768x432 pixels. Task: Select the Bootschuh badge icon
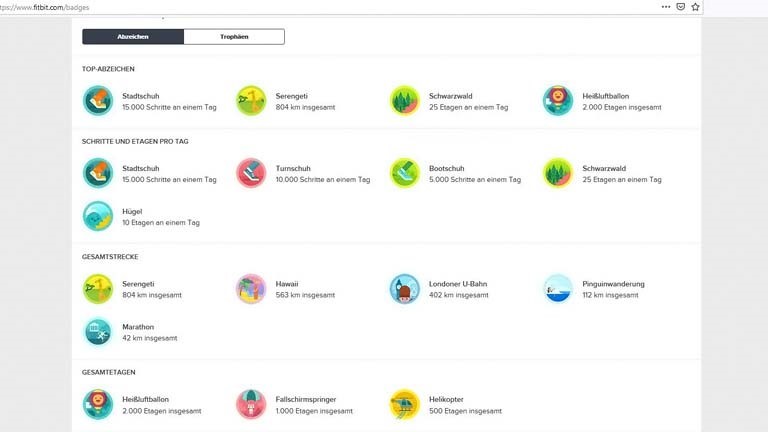click(405, 173)
